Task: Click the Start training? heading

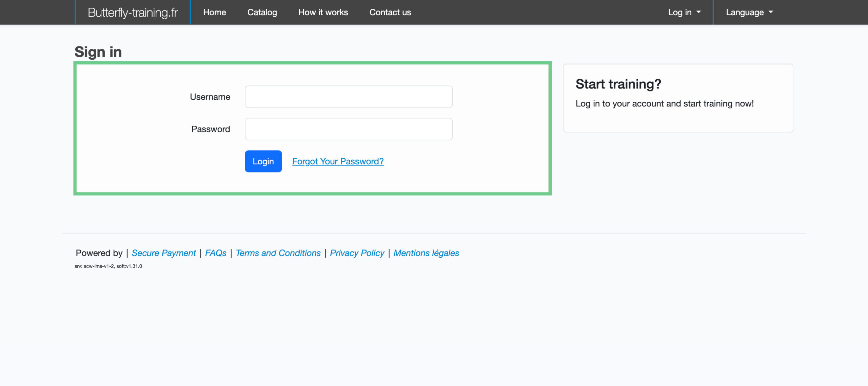Action: tap(618, 84)
